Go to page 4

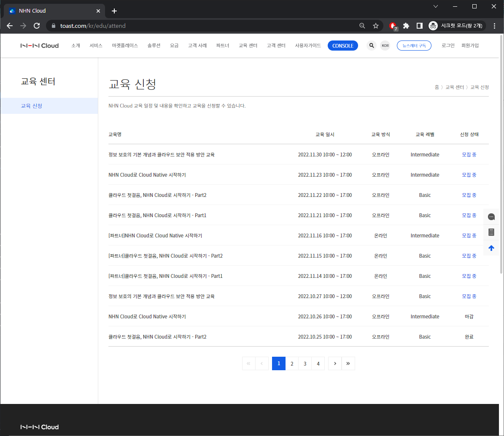(318, 363)
